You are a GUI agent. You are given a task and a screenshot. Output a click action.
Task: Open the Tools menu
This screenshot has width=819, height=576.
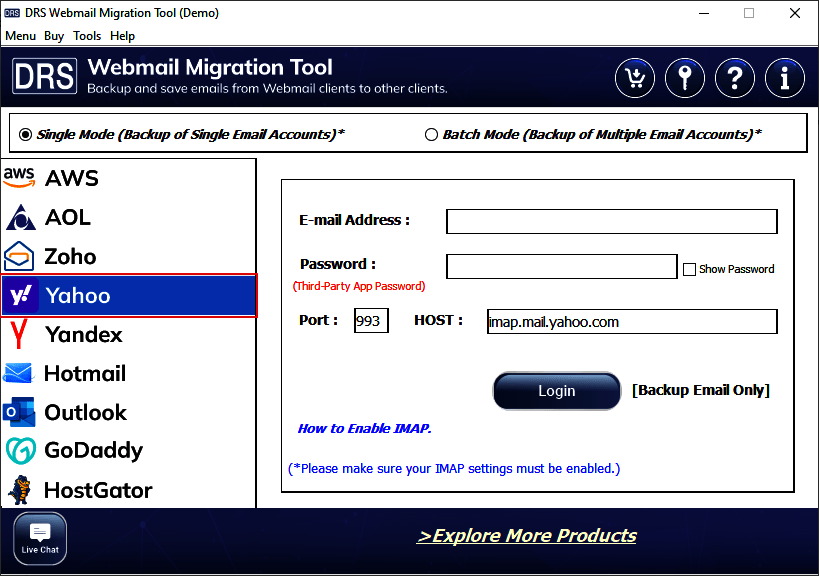pos(87,36)
